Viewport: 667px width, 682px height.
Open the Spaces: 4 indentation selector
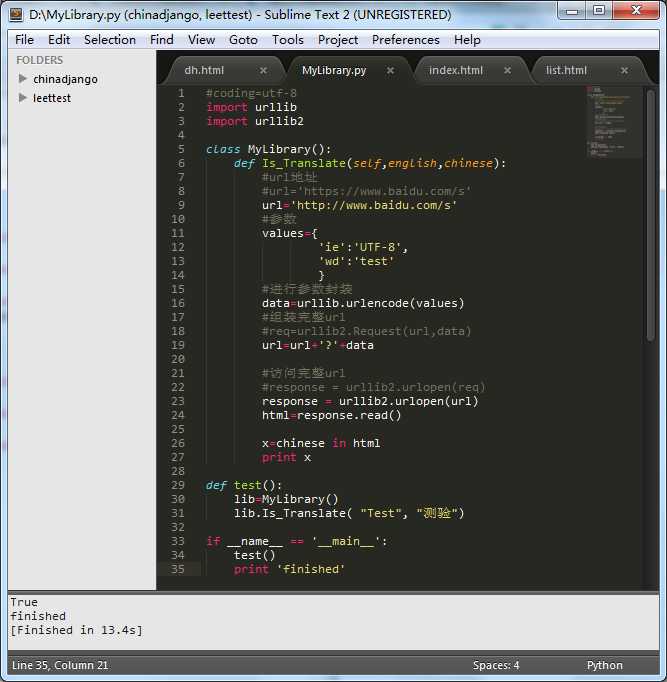(x=496, y=665)
